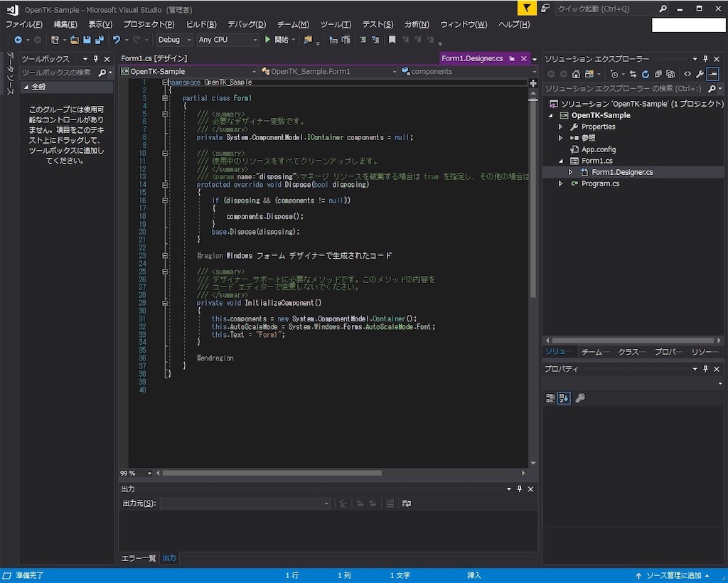Screen dimensions: 728x583
Task: Click the Open File folder icon
Action: 74,40
